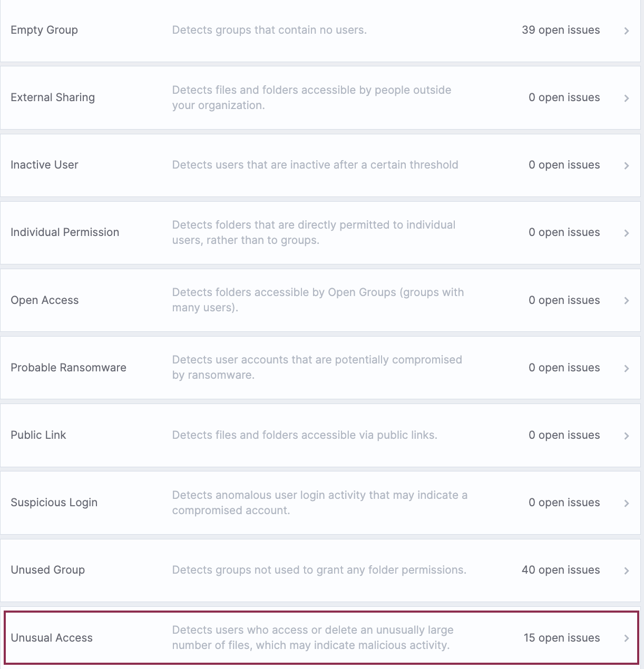Image resolution: width=644 pixels, height=669 pixels.
Task: Click the Unusual Access chevron icon
Action: pyautogui.click(x=627, y=638)
